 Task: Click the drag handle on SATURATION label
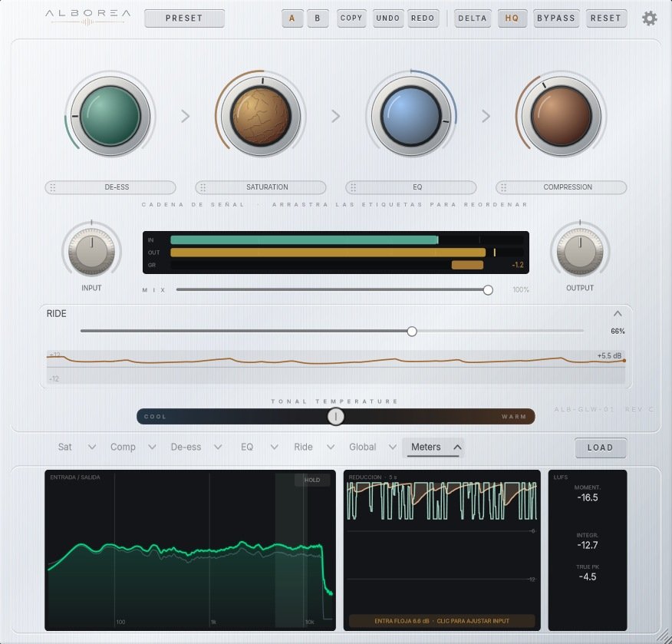click(203, 187)
